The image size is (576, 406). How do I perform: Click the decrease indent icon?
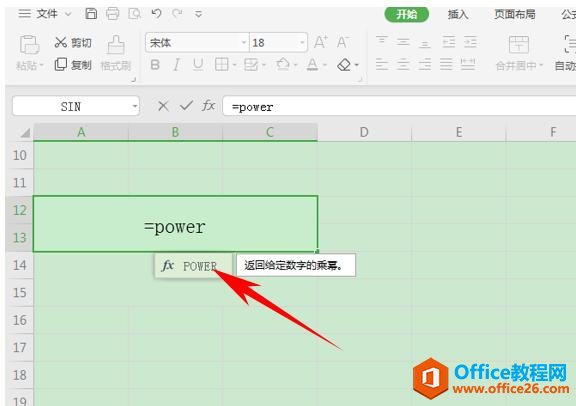click(449, 42)
